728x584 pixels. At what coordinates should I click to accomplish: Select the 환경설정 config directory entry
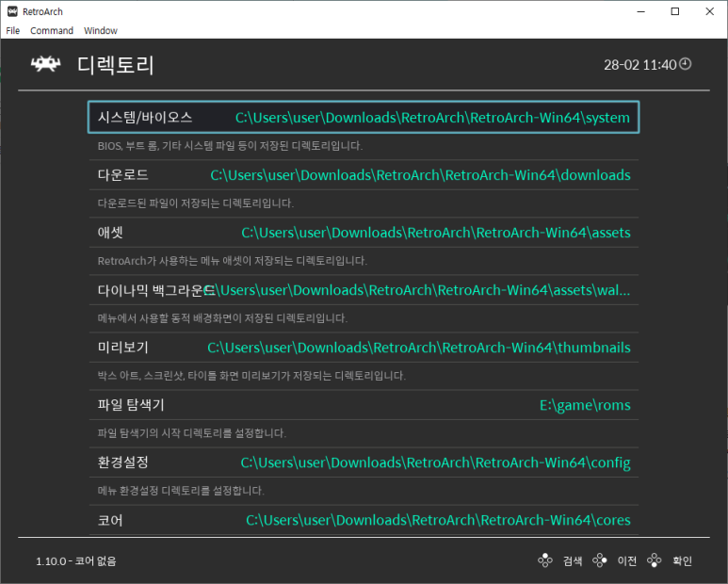[x=364, y=462]
